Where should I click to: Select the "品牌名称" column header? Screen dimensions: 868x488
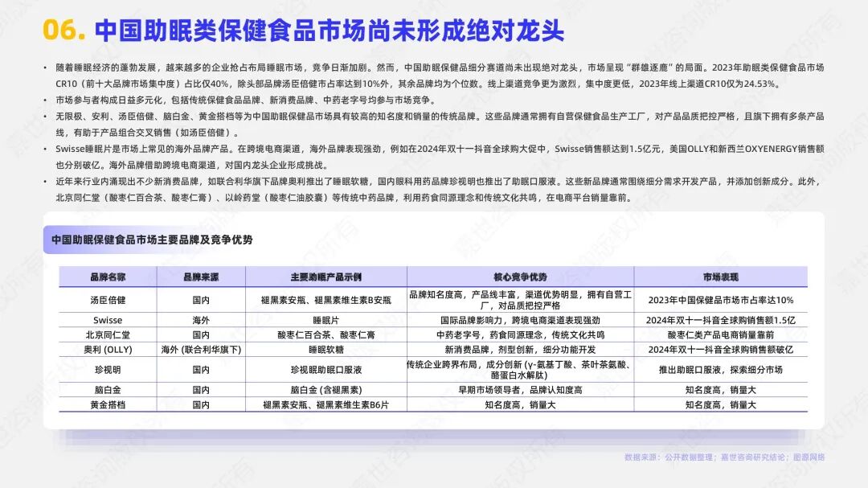click(108, 277)
